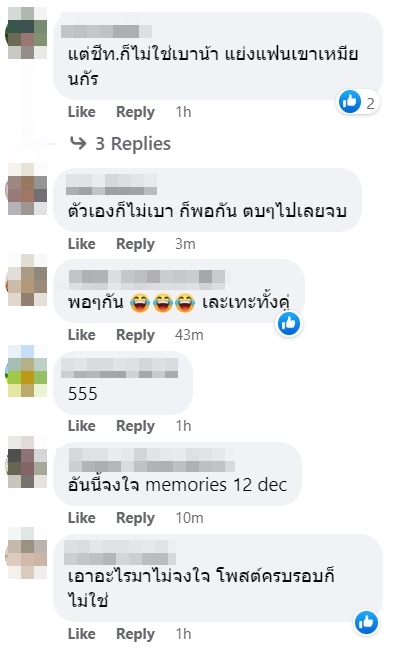Viewport: 406px width, 655px height.
Task: Like the 555 comment
Action: click(82, 426)
